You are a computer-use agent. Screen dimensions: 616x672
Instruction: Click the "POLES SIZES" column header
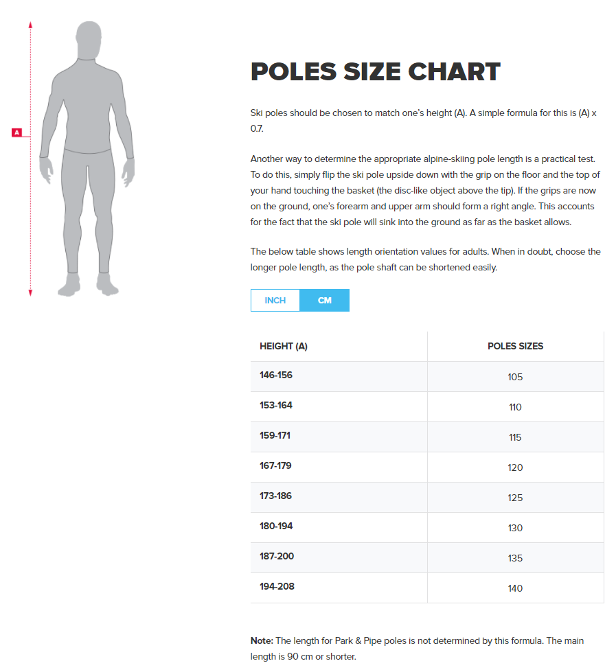tap(515, 347)
